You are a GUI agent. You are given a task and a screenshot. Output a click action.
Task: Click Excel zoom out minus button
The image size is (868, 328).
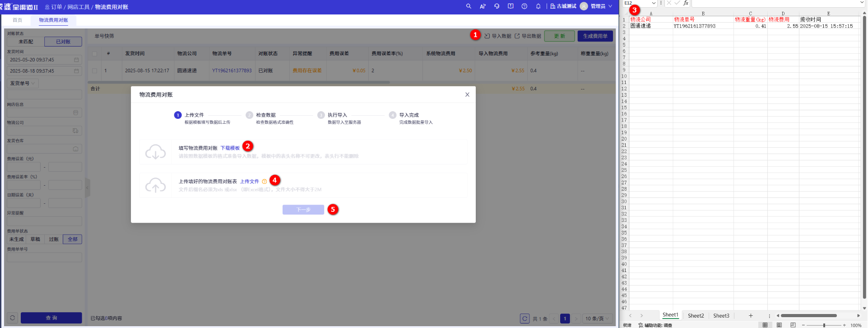(x=803, y=325)
